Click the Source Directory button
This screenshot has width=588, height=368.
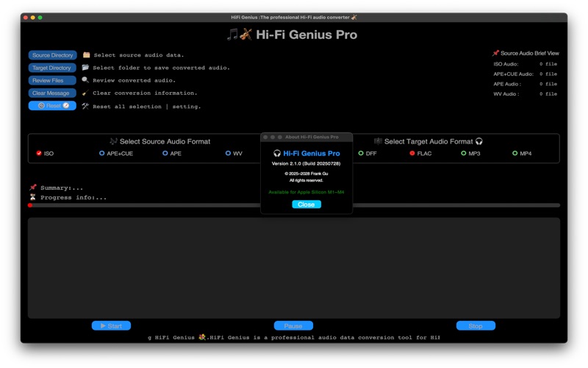click(52, 55)
